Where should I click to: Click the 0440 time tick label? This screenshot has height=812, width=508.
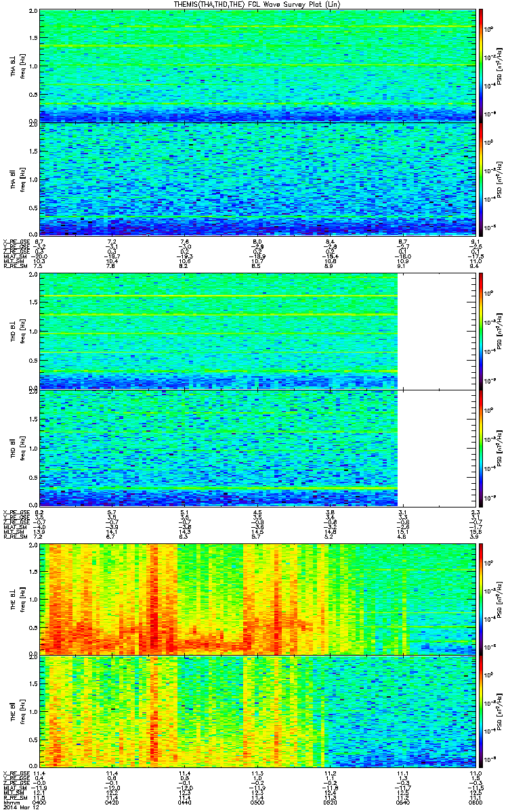185,803
